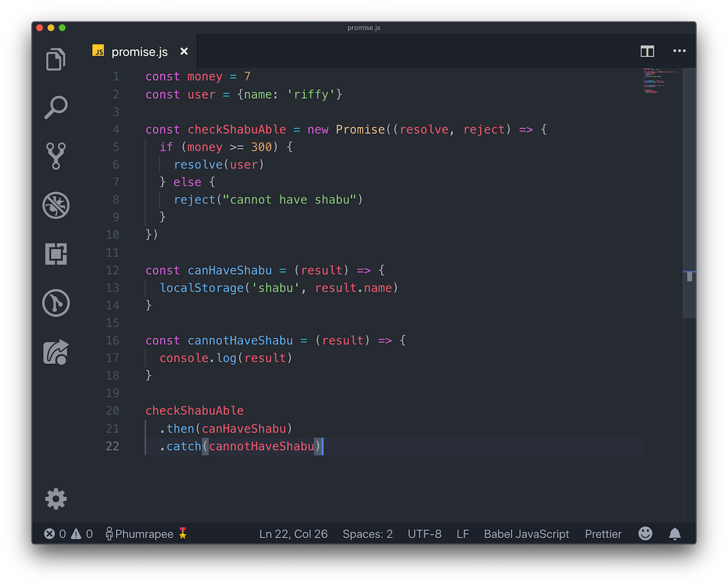Click the macOS red close window button
The height and width of the screenshot is (586, 728).
pos(39,27)
